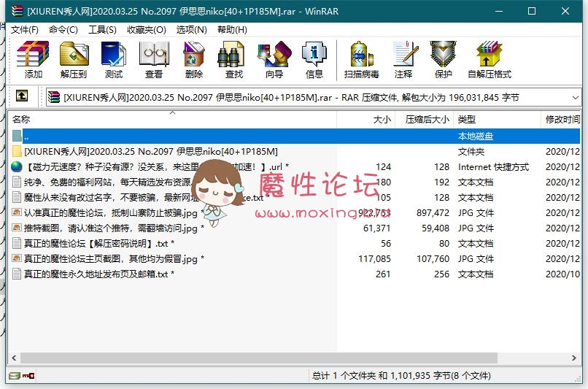Open the 帮助(H) menu

coord(232,30)
